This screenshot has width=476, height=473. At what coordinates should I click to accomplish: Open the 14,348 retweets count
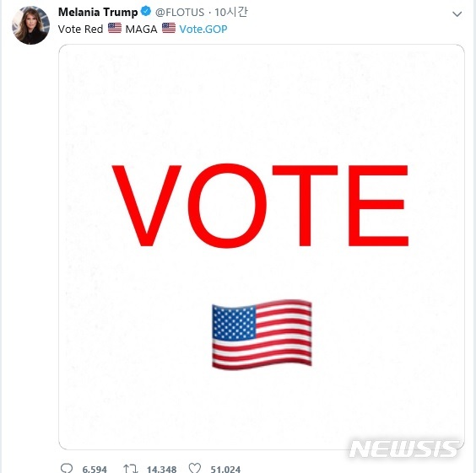pyautogui.click(x=161, y=470)
